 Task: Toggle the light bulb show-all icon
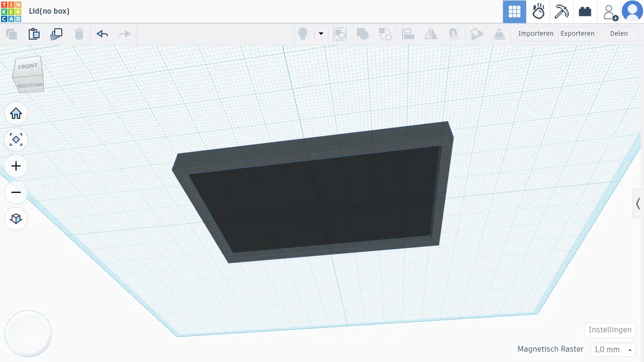click(303, 34)
